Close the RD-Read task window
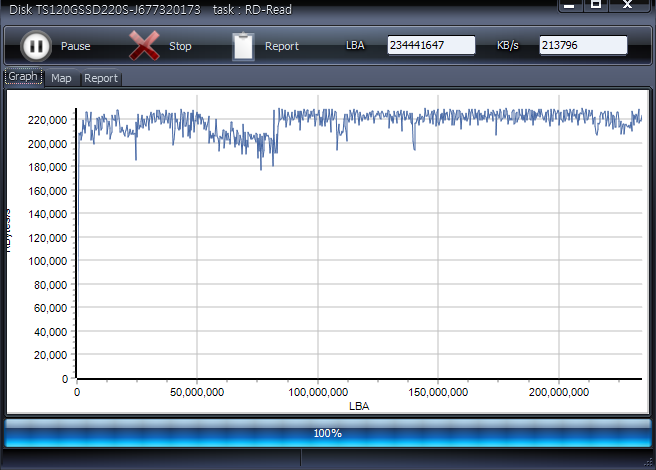Screen dimensions: 656x470 [x=627, y=6]
